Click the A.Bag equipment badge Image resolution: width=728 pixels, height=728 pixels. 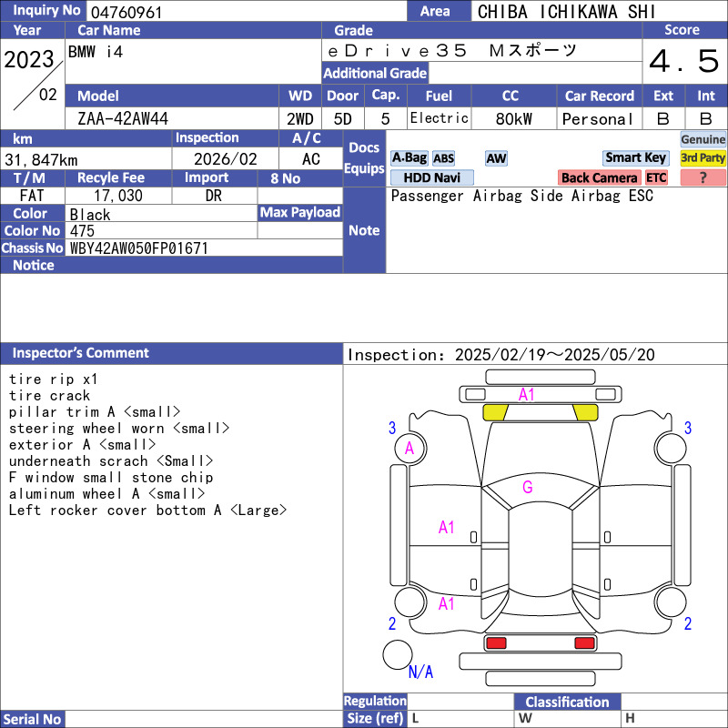coord(409,158)
